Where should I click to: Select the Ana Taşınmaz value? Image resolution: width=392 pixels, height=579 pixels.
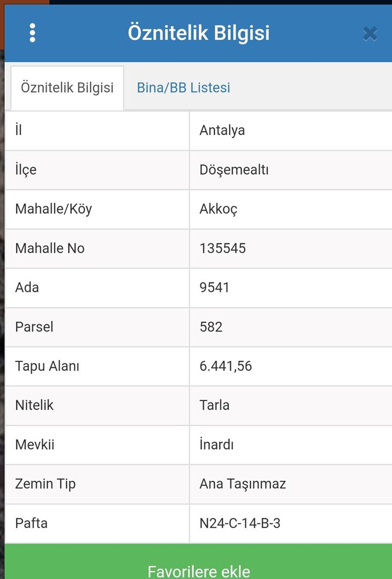pos(243,484)
